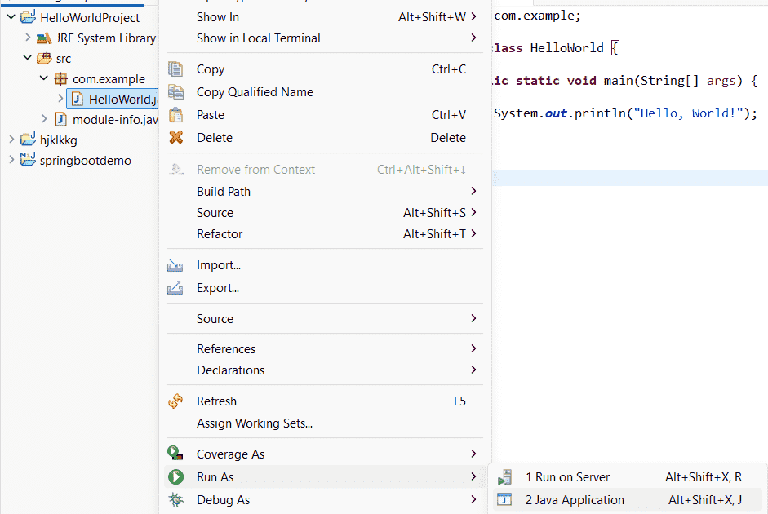This screenshot has width=768, height=514.
Task: Click the Run on Server icon
Action: 504,477
